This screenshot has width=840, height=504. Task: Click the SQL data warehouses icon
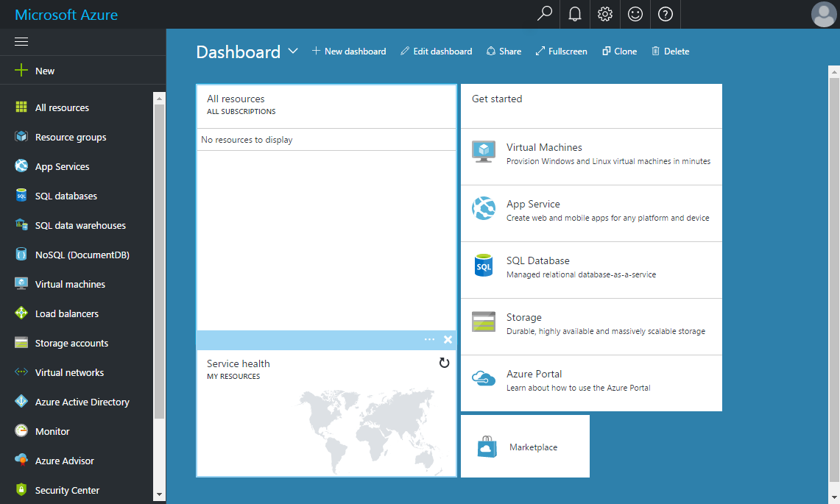[21, 225]
